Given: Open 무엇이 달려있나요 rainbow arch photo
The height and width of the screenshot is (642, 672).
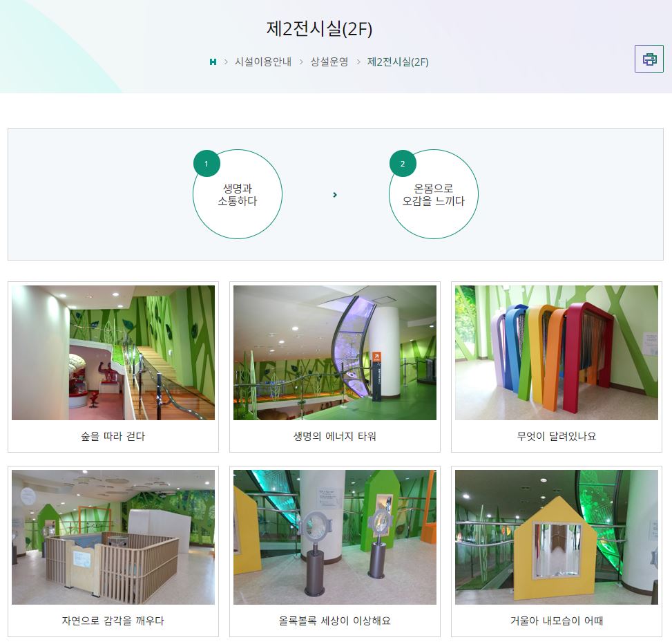Looking at the screenshot, I should tap(556, 352).
